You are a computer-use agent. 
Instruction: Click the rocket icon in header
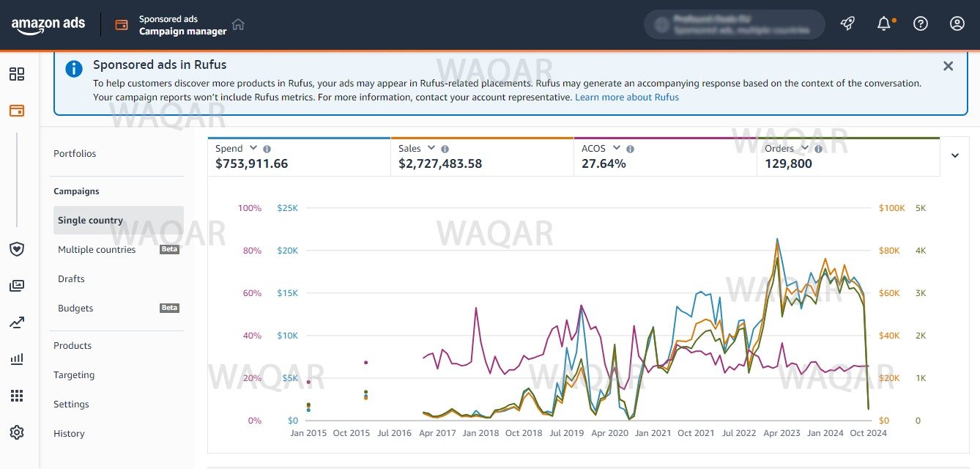[847, 23]
